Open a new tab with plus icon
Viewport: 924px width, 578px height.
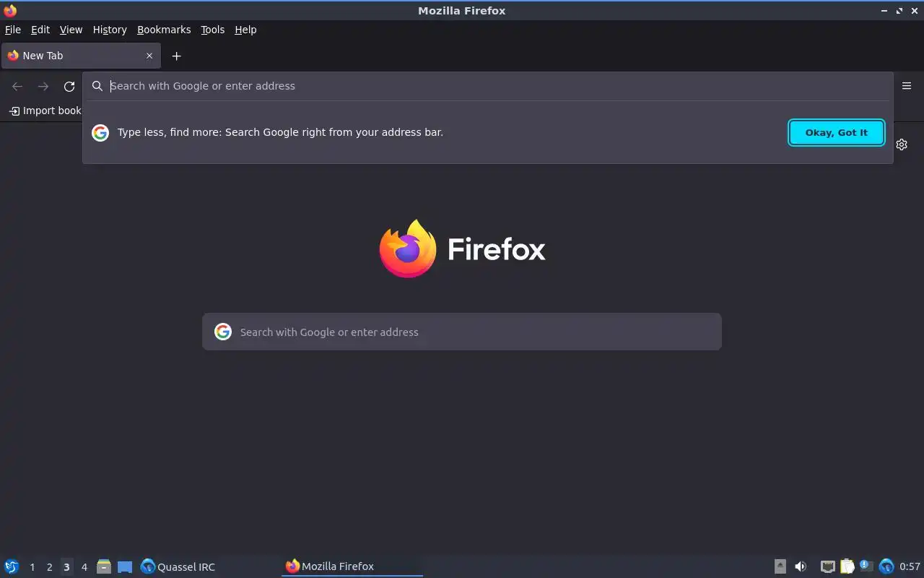click(x=176, y=56)
